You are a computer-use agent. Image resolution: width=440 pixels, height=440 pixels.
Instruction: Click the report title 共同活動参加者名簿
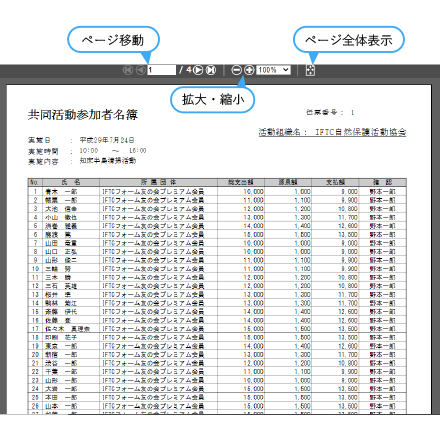coord(83,115)
